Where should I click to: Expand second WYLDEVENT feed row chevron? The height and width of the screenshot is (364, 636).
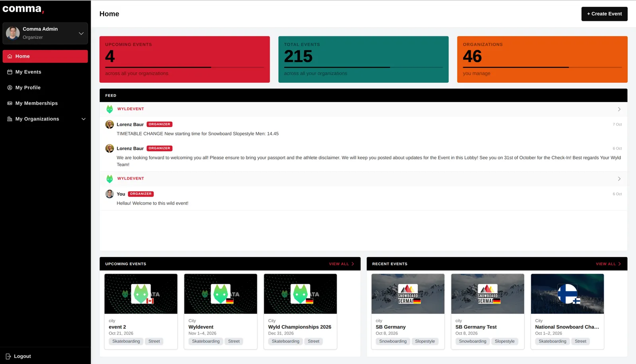coord(619,179)
